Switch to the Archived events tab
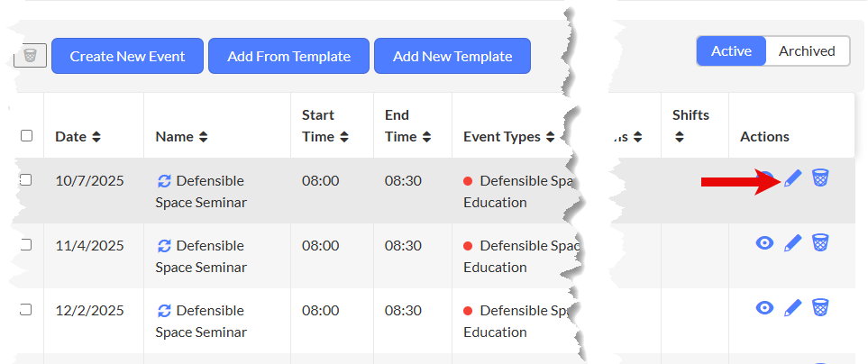868x364 pixels. tap(807, 51)
